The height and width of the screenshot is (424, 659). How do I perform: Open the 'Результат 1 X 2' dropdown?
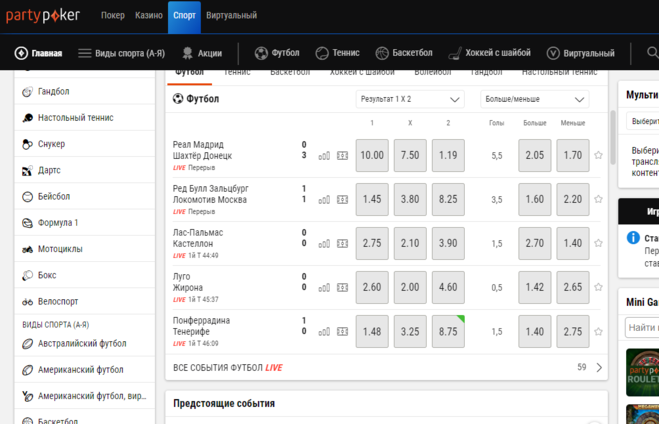(410, 100)
